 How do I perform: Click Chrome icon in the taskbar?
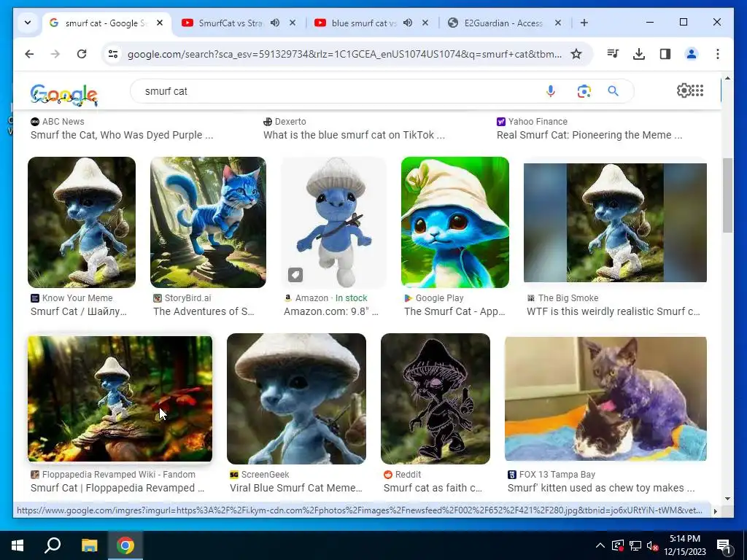[x=125, y=545]
